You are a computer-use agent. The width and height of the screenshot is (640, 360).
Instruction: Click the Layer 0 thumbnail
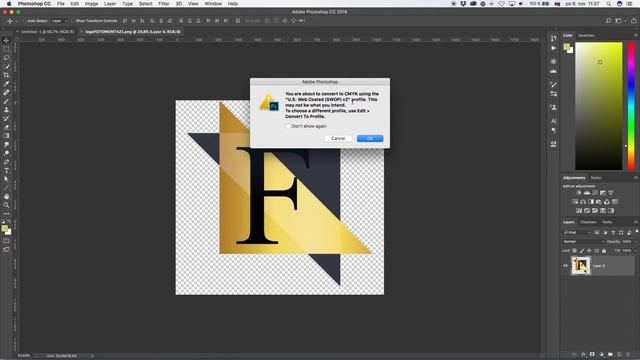click(581, 266)
